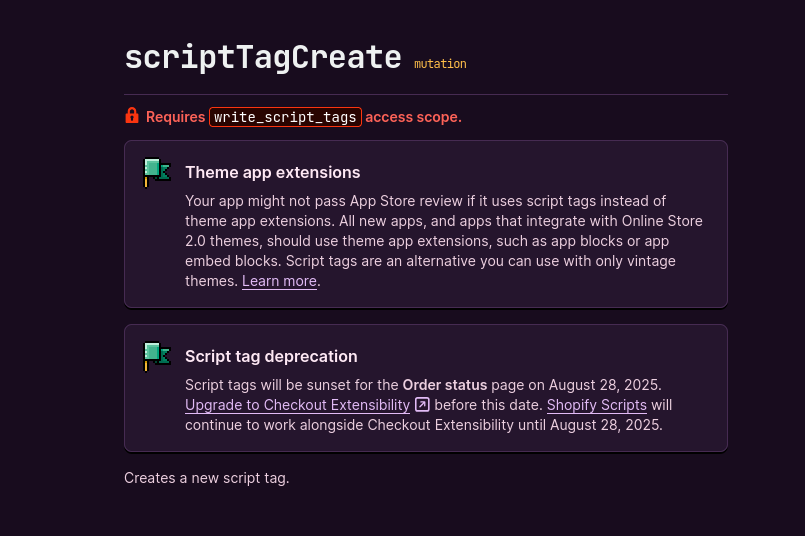Open the Learn more link

279,281
